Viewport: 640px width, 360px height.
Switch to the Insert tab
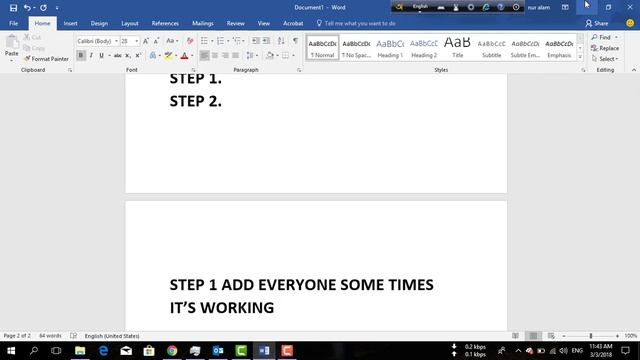[x=70, y=24]
